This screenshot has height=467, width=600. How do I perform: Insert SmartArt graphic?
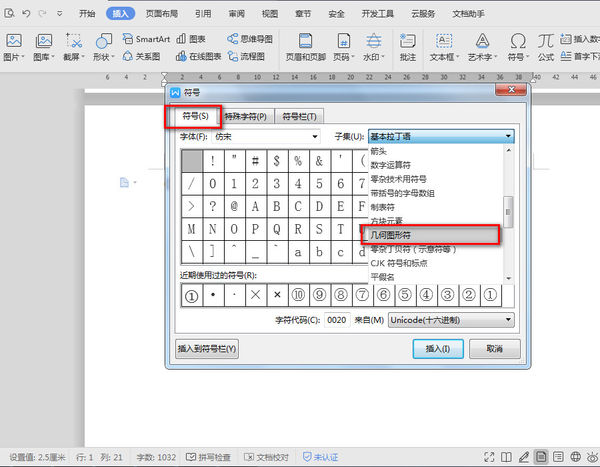point(146,39)
